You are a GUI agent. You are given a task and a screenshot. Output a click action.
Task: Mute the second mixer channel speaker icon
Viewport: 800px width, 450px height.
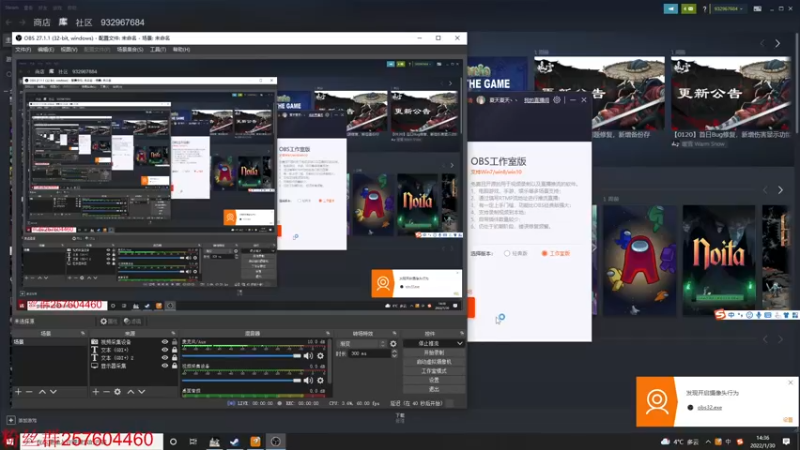[308, 380]
